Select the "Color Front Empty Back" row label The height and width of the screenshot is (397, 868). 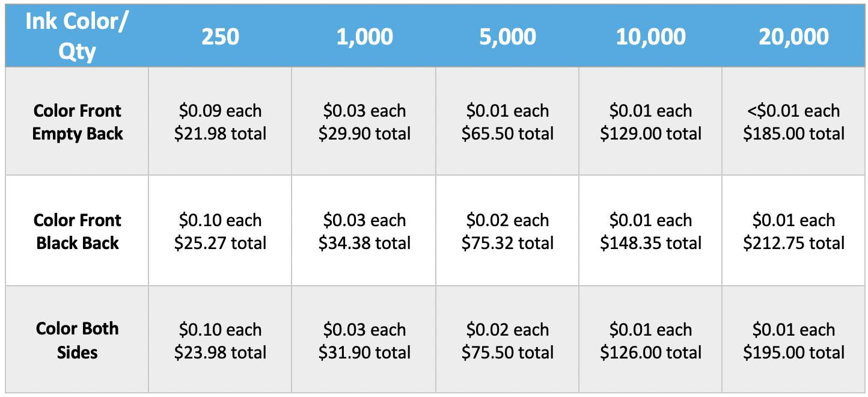(x=78, y=122)
